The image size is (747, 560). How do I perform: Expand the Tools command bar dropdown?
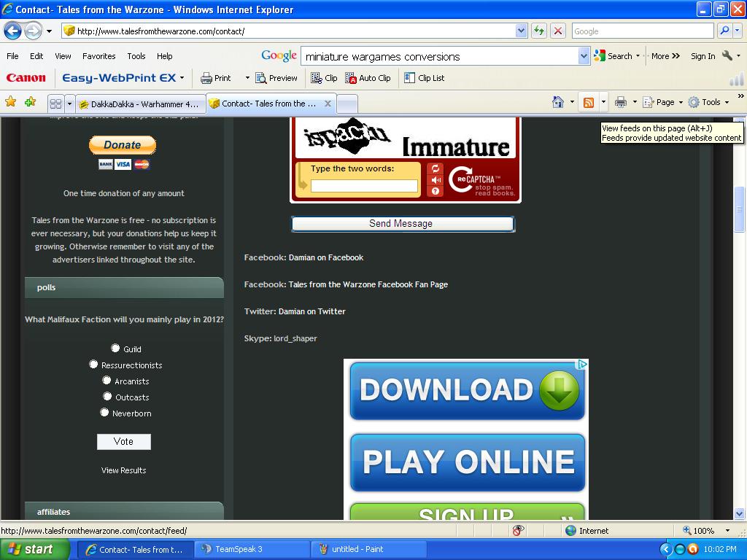[727, 102]
